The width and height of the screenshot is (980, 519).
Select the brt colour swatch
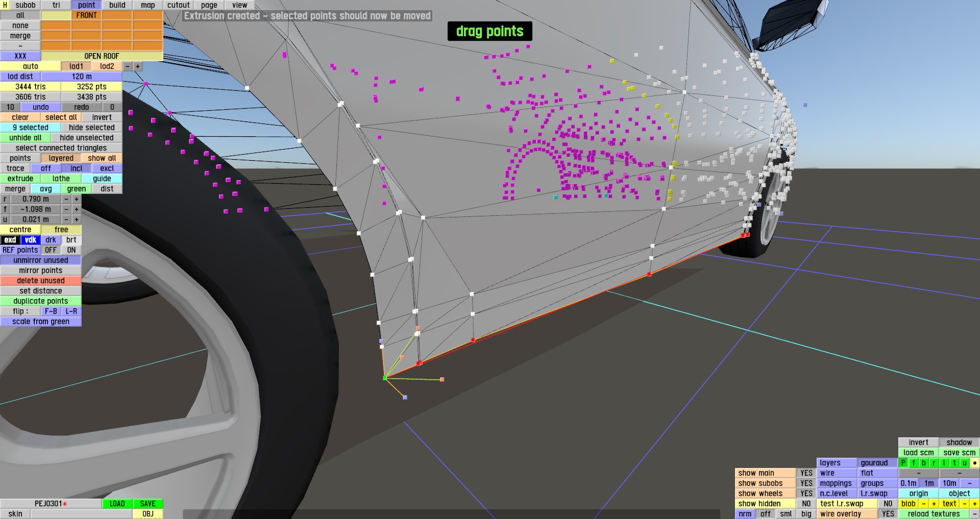pyautogui.click(x=71, y=240)
